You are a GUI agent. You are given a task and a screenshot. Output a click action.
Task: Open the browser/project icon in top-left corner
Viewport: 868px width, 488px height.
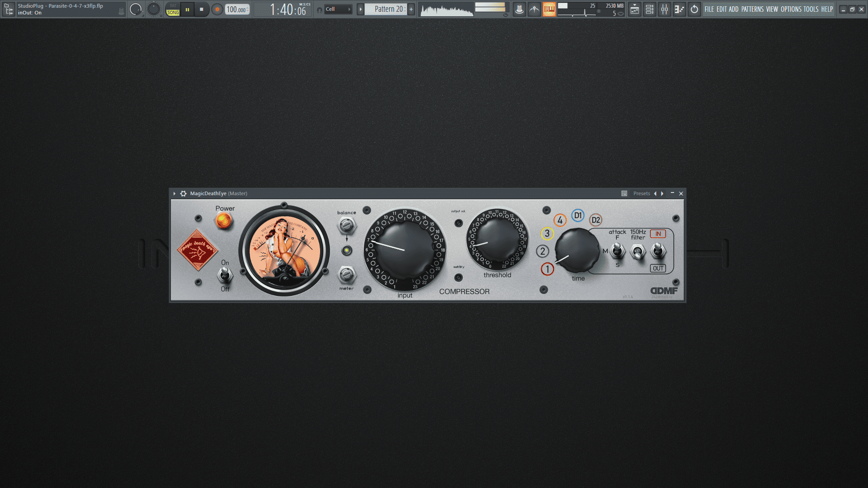click(9, 9)
